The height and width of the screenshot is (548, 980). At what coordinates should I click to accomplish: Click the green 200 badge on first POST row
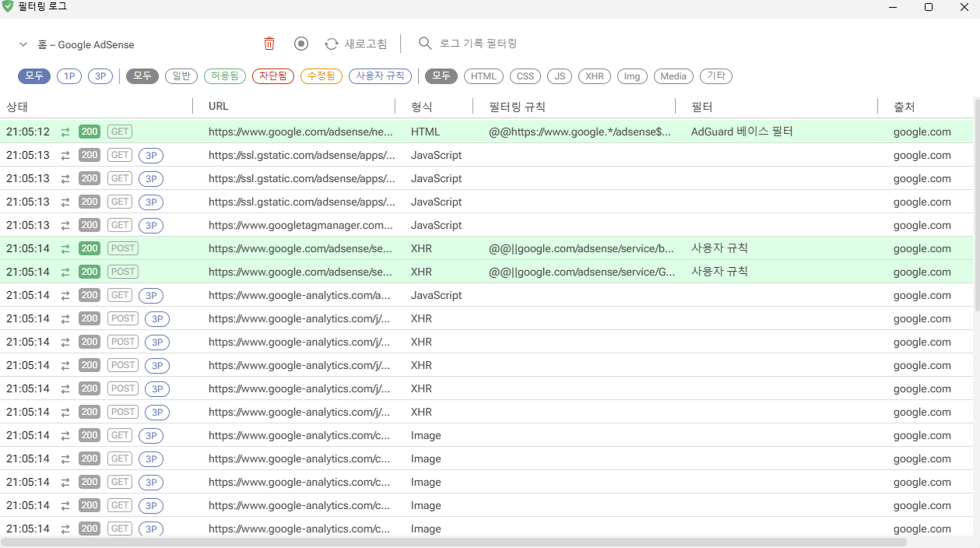click(x=89, y=248)
